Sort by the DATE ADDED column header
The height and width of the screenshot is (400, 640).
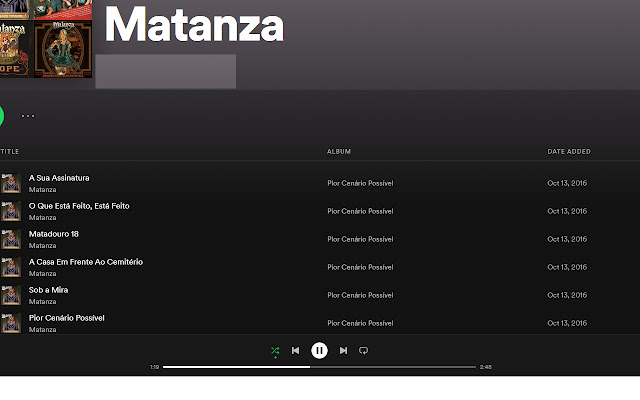click(x=569, y=151)
